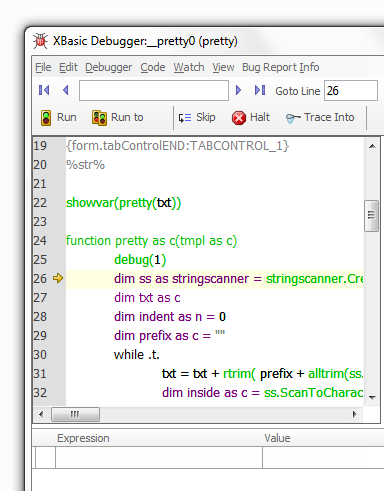Click the yellow current-line arrow on line 26

pyautogui.click(x=58, y=278)
